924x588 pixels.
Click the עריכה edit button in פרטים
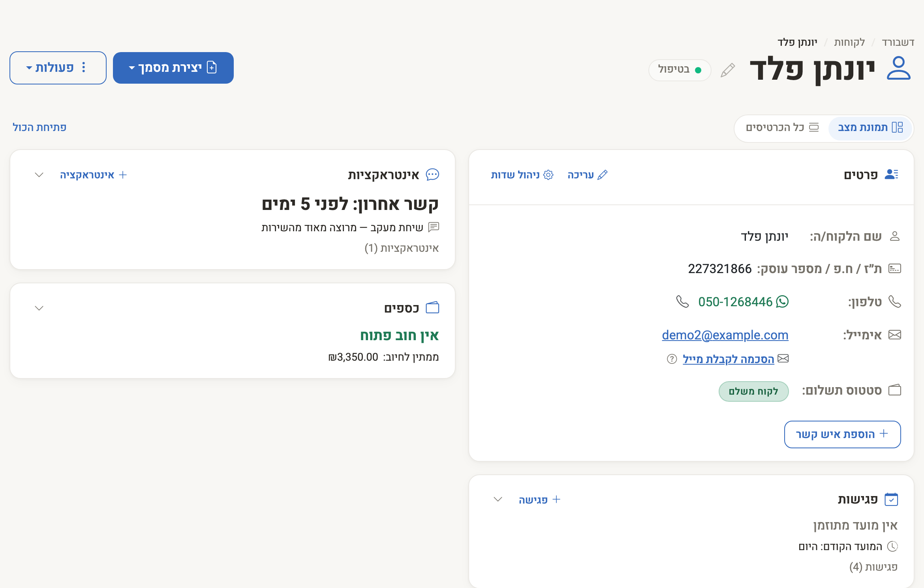click(587, 175)
